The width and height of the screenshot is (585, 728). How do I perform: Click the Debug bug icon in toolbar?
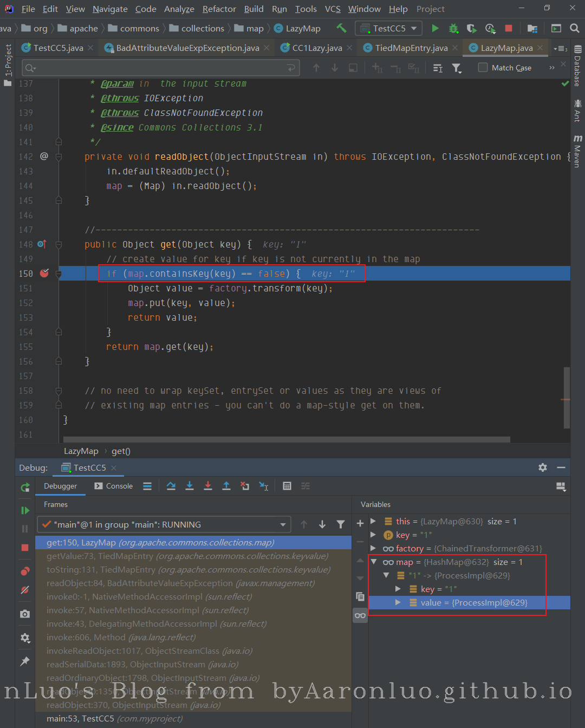453,28
